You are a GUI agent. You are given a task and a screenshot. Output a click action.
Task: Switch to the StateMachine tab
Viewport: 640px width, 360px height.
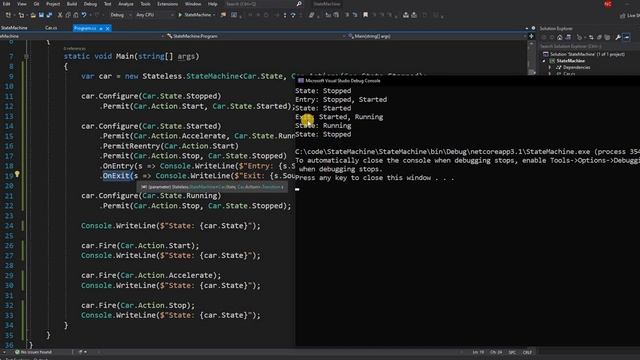coord(14,28)
